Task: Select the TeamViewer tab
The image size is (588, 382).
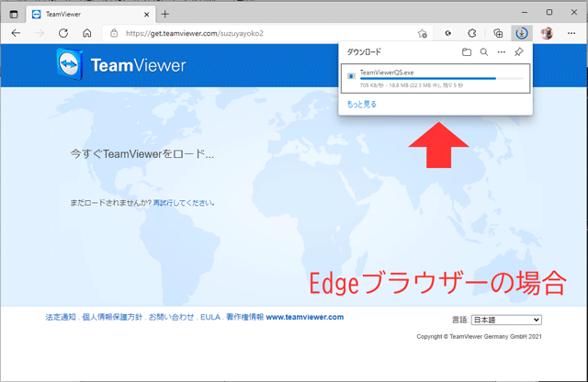Action: [91, 15]
